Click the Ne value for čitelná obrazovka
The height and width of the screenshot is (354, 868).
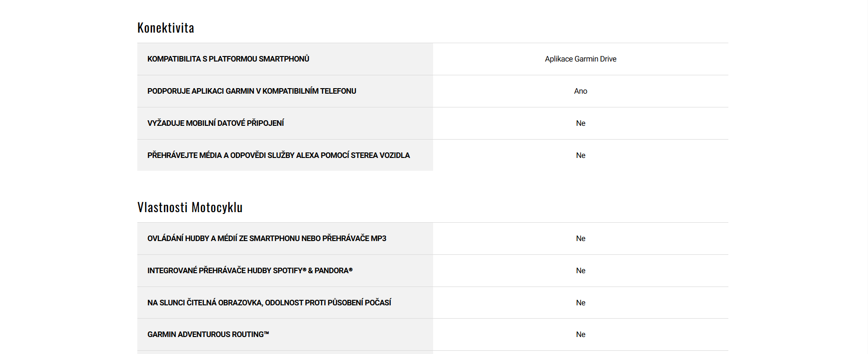581,303
